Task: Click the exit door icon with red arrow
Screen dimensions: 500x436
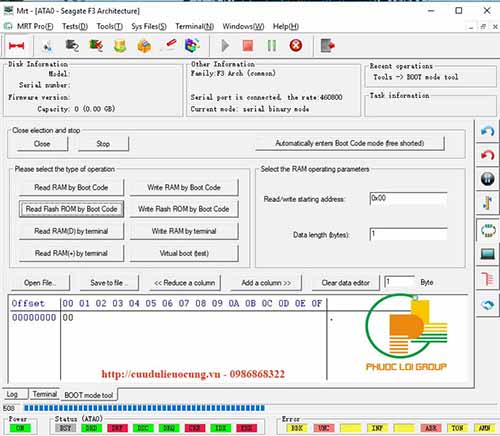Action: [327, 46]
